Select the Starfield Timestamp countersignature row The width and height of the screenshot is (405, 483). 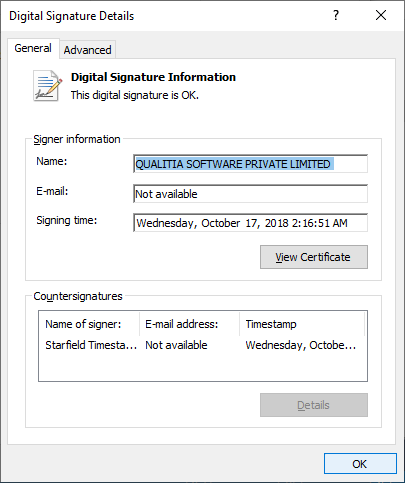[x=203, y=345]
